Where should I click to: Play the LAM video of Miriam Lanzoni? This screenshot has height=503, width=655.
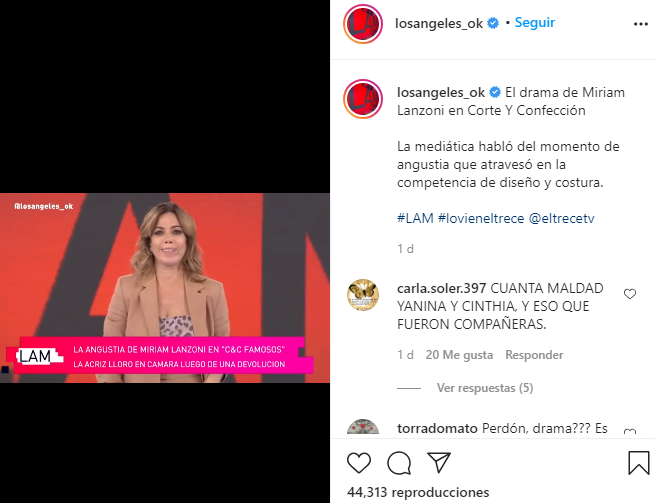pyautogui.click(x=165, y=288)
